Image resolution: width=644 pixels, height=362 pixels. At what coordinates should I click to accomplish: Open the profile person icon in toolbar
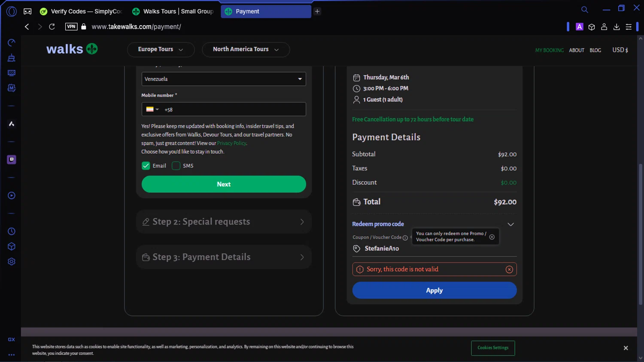pyautogui.click(x=604, y=27)
